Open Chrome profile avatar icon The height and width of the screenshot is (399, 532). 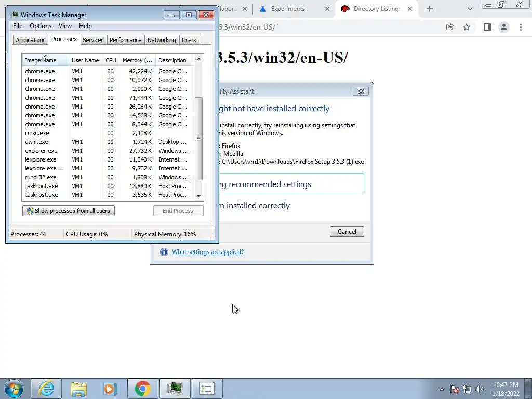(504, 27)
